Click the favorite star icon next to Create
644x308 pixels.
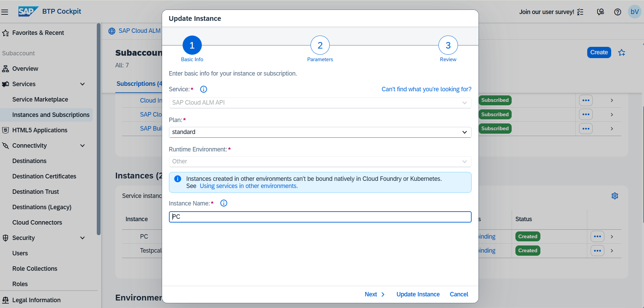(x=621, y=53)
